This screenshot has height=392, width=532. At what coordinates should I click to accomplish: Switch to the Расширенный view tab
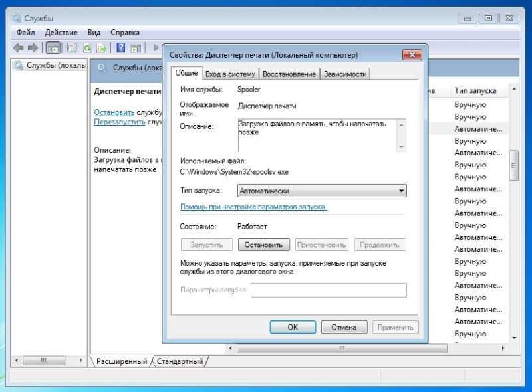click(x=122, y=361)
